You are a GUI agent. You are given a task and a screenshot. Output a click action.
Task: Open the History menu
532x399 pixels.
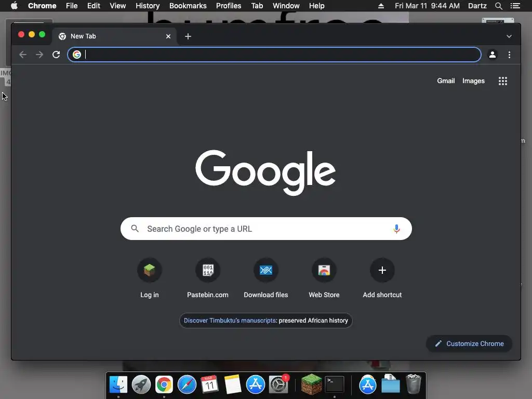point(148,6)
